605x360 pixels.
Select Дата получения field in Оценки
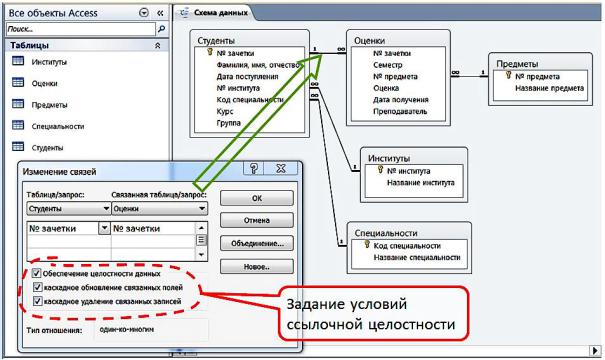coord(401,100)
